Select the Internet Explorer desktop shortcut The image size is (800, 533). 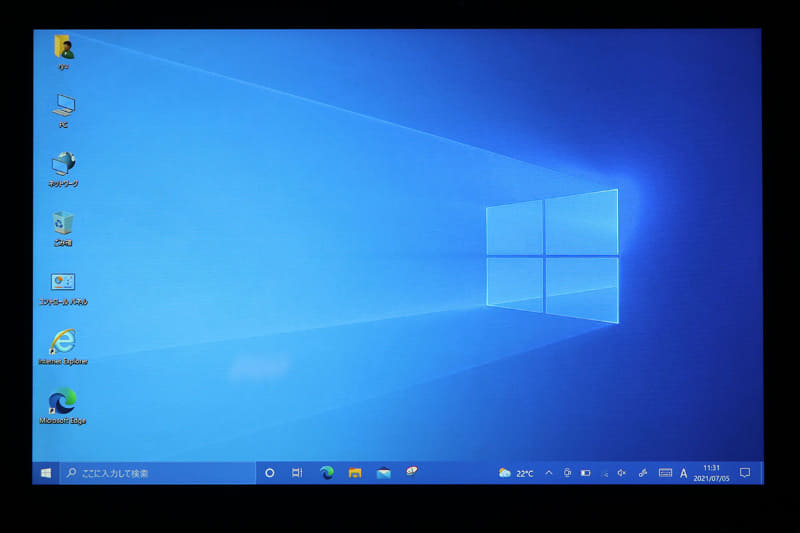(63, 347)
